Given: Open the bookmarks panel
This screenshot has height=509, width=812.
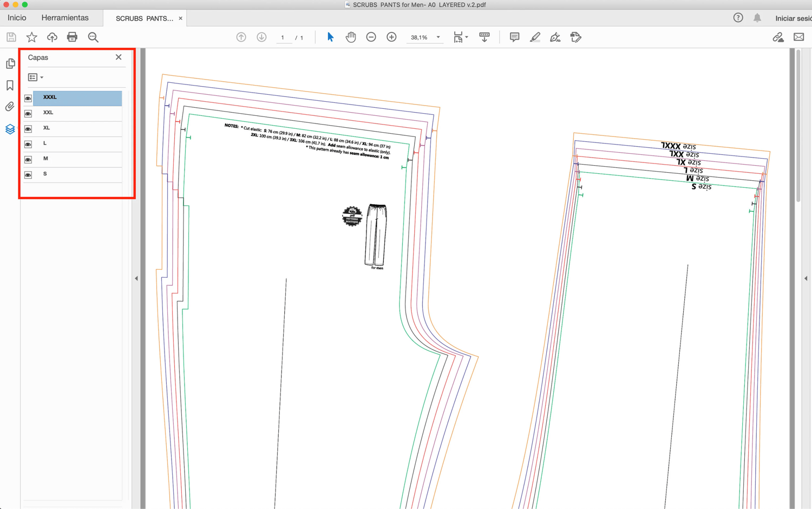Looking at the screenshot, I should click(10, 86).
